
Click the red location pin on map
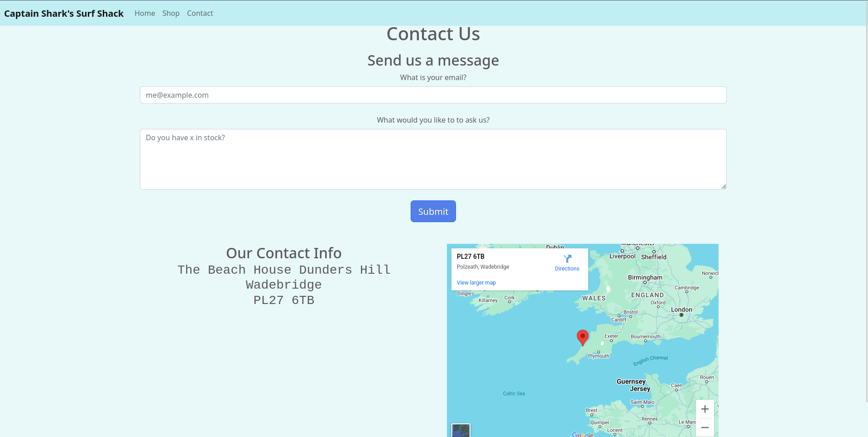pyautogui.click(x=582, y=337)
